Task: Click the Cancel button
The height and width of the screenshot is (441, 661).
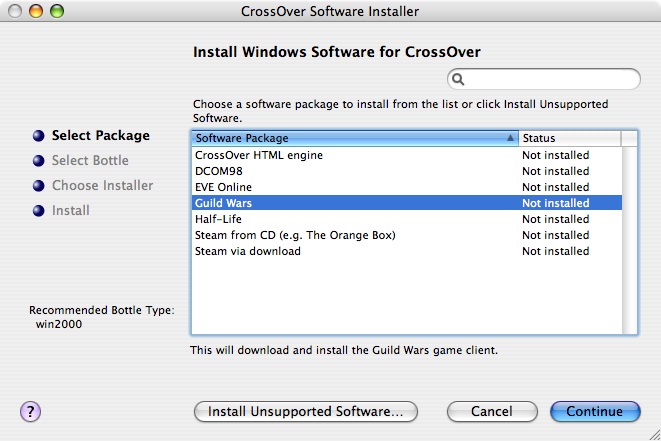Action: point(492,411)
